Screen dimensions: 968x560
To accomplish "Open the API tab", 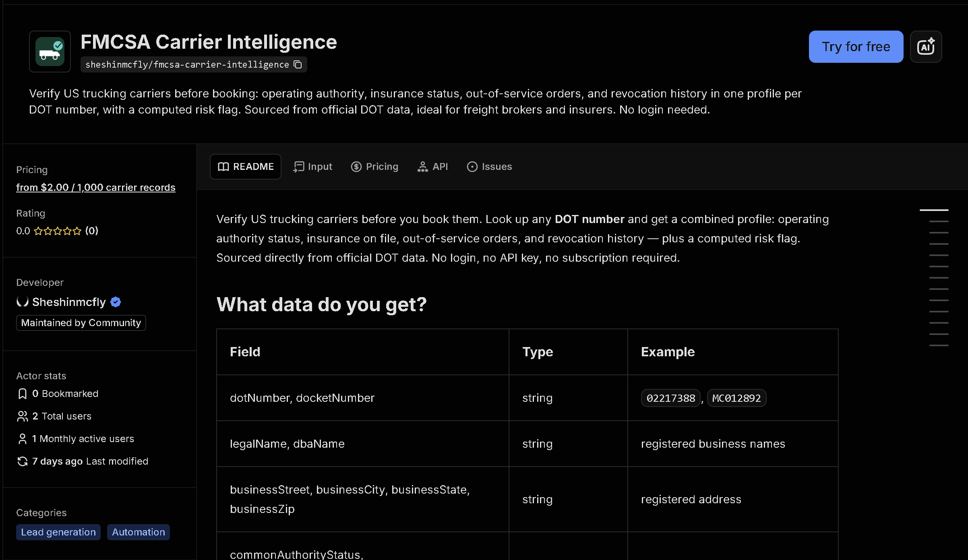I will [433, 167].
